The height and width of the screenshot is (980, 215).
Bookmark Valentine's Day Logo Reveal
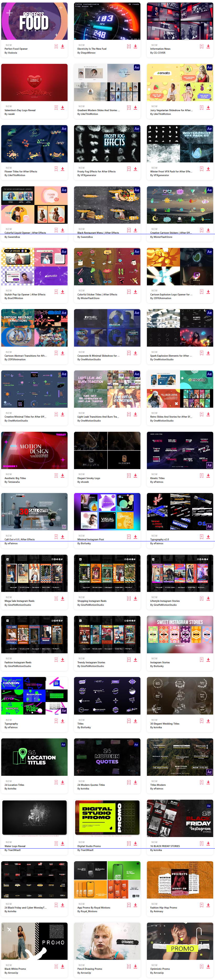click(56, 108)
